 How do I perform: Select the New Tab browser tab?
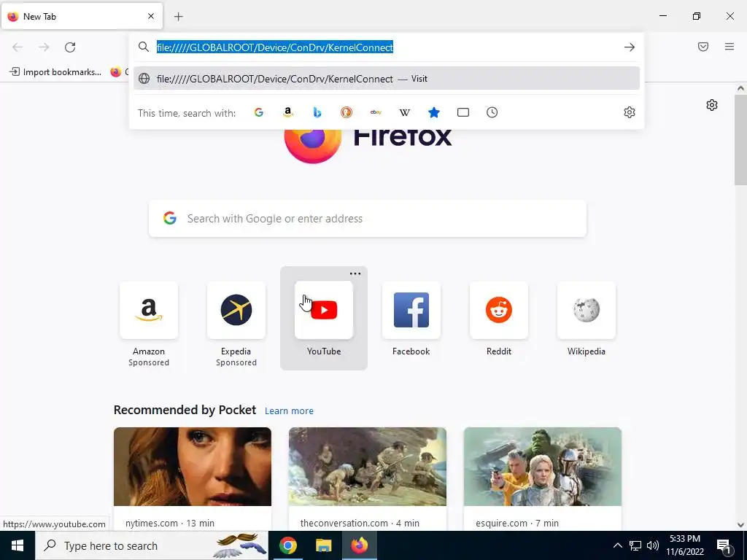pos(82,16)
